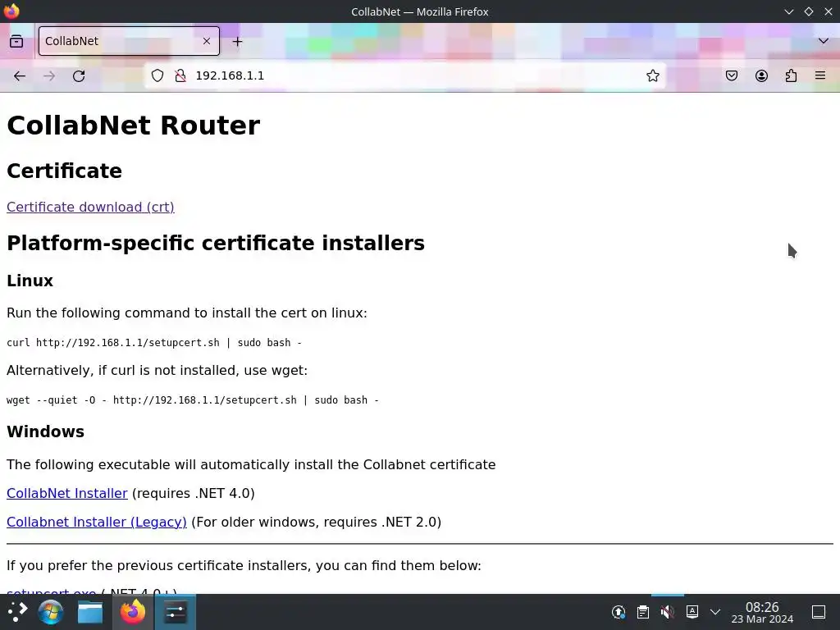Click the show desktop icon
The height and width of the screenshot is (630, 840).
click(819, 612)
